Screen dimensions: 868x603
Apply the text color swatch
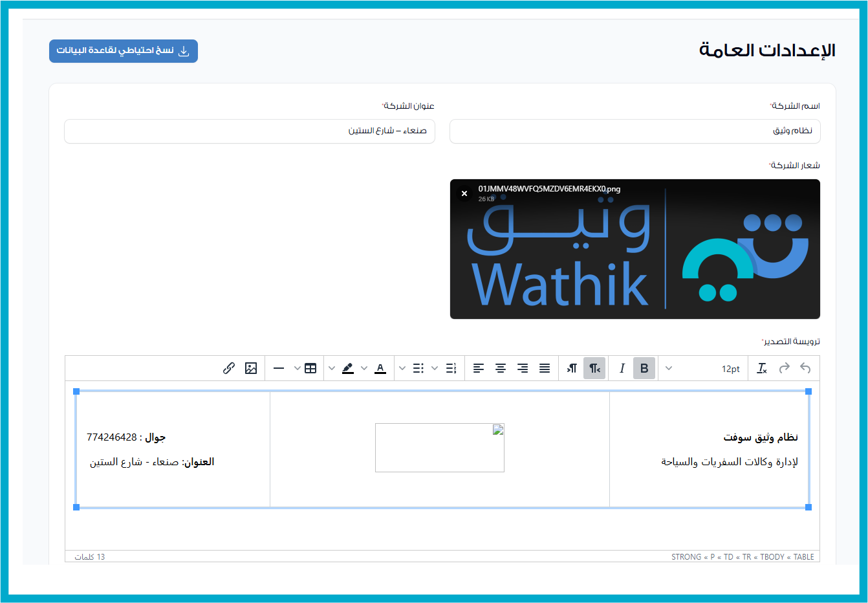pos(380,368)
